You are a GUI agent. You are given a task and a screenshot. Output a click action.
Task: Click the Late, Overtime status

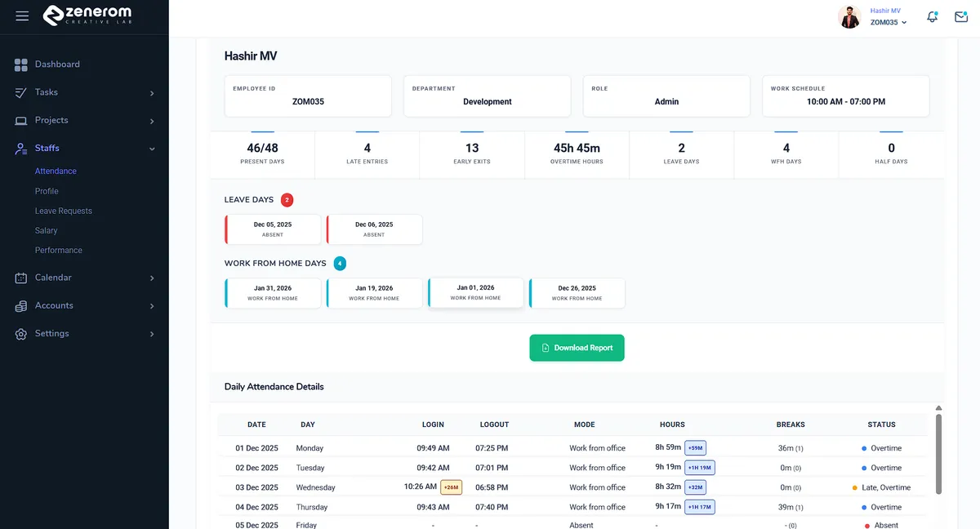881,487
